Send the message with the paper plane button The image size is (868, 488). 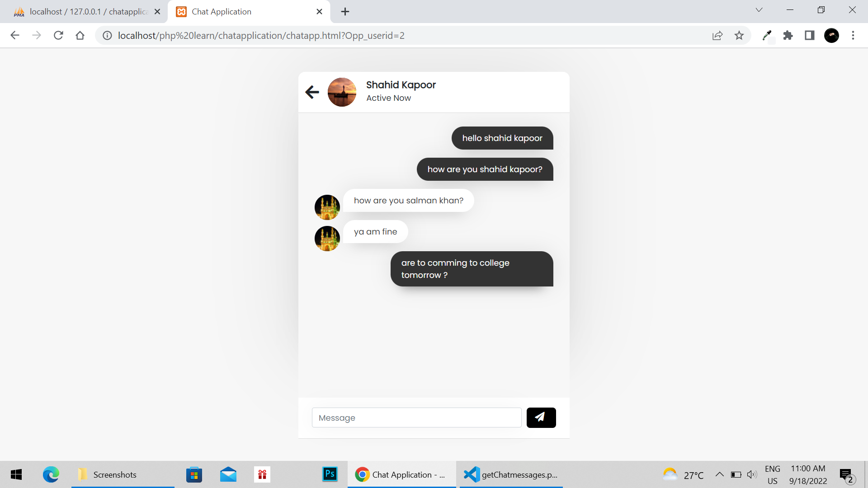click(541, 418)
